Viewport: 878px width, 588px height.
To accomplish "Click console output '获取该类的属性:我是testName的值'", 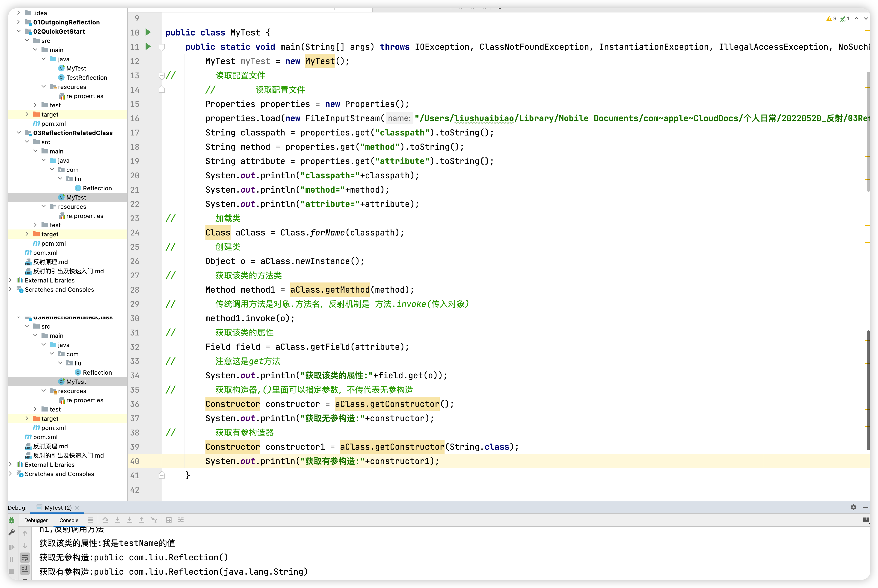I will click(107, 543).
